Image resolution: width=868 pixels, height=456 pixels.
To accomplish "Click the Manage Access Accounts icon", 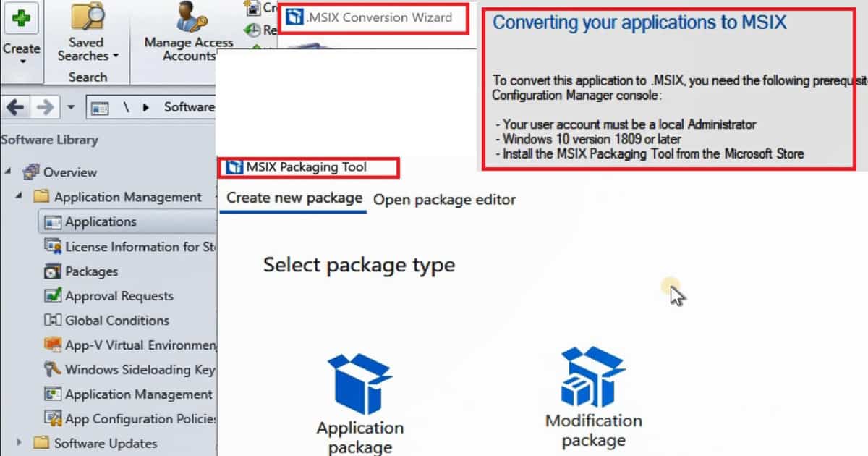I will click(188, 17).
